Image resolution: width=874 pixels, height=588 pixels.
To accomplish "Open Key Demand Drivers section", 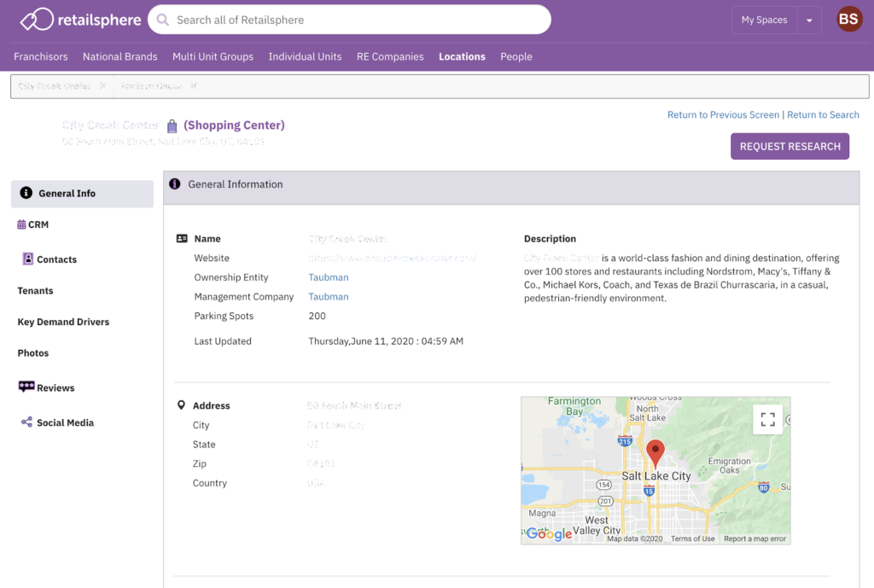I will point(63,322).
